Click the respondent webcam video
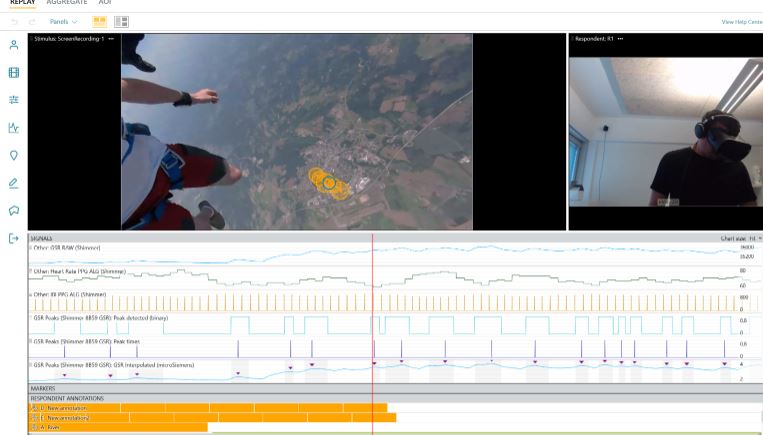The image size is (763, 435). tap(666, 132)
